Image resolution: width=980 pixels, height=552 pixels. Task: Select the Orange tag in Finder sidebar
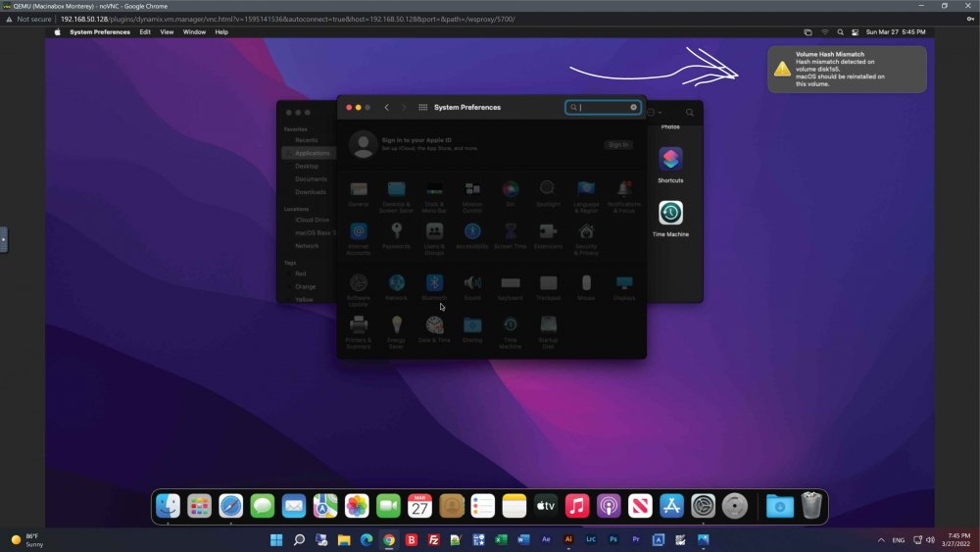tap(305, 287)
